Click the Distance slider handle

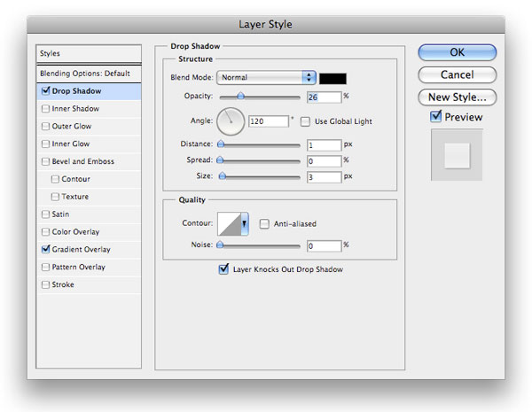pyautogui.click(x=221, y=144)
